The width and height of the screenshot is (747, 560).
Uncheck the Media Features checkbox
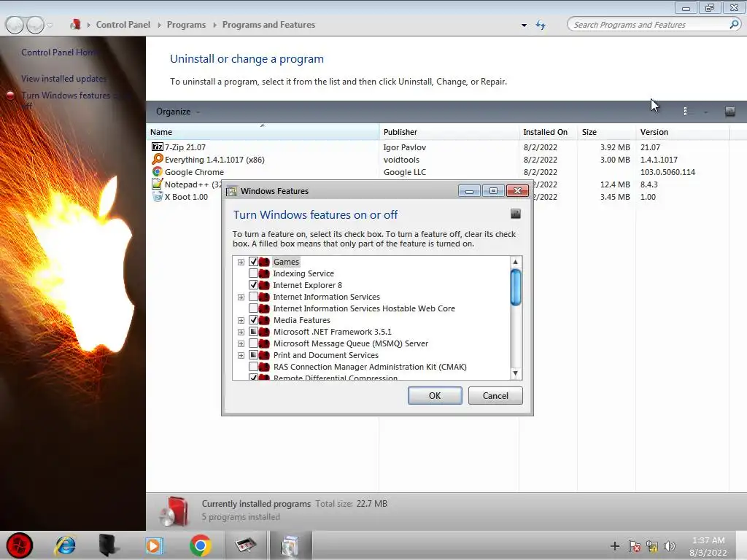tap(253, 320)
